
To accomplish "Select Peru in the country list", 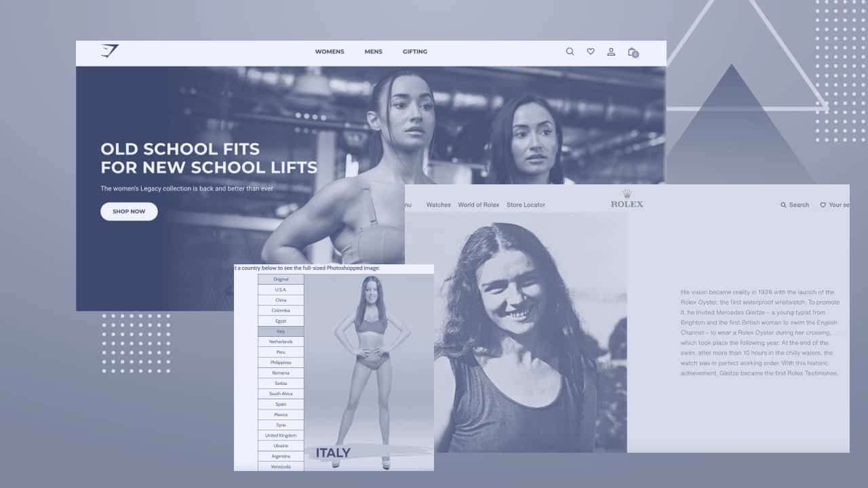I will click(281, 352).
